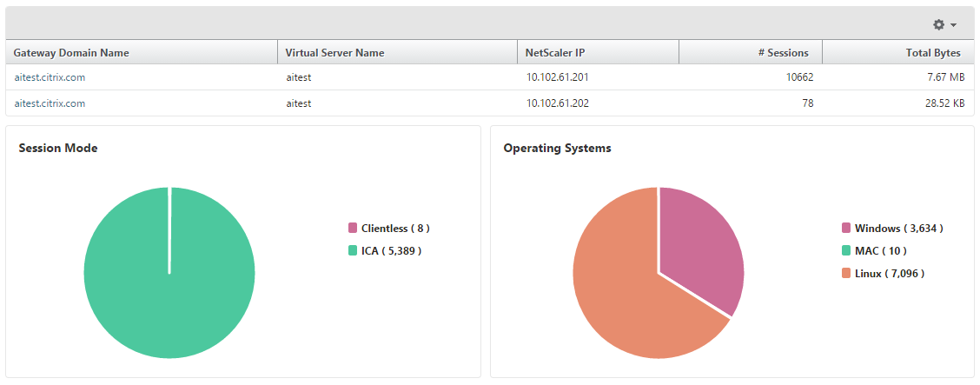Select the pink Windows pie slice
Screen dimensions: 980x385
tap(699, 243)
